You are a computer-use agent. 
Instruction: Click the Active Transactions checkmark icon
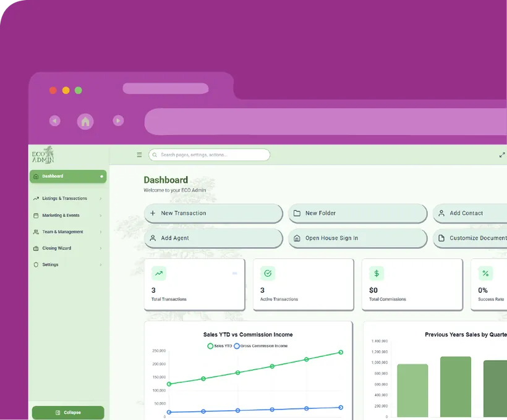click(268, 274)
